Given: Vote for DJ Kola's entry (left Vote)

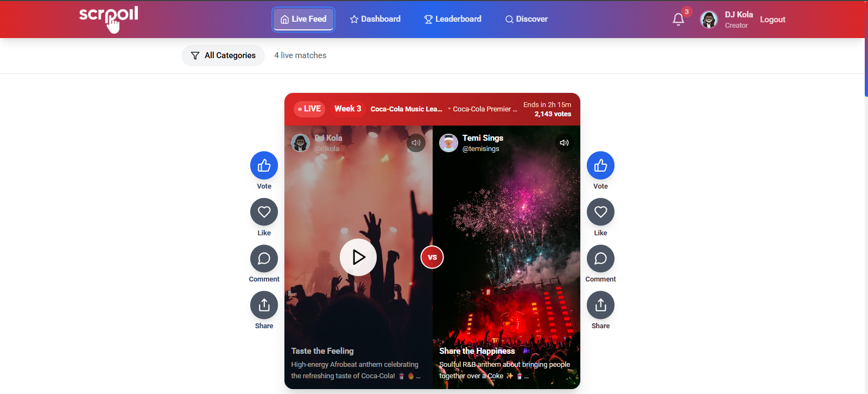Looking at the screenshot, I should coord(264,165).
